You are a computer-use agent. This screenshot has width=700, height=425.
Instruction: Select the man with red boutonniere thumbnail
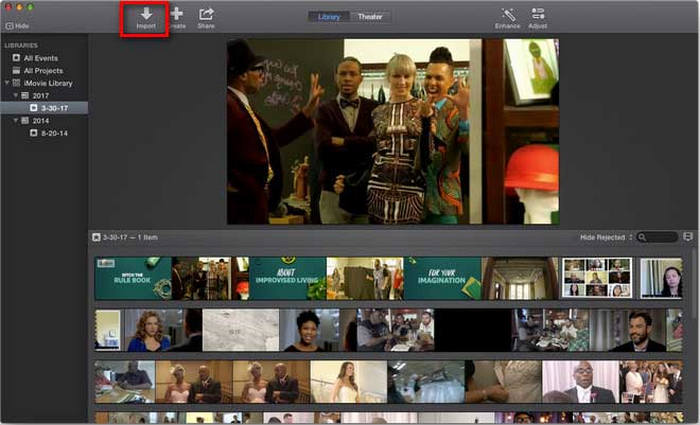pos(580,382)
